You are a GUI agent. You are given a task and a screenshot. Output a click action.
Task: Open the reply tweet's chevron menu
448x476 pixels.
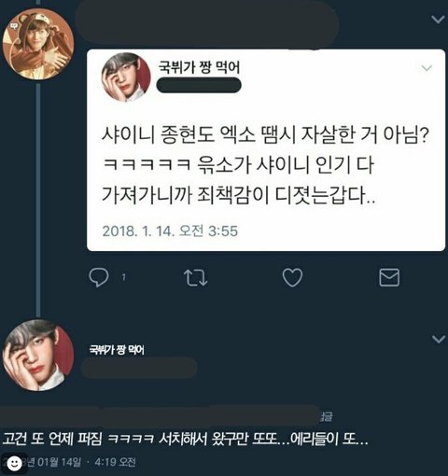tap(439, 339)
